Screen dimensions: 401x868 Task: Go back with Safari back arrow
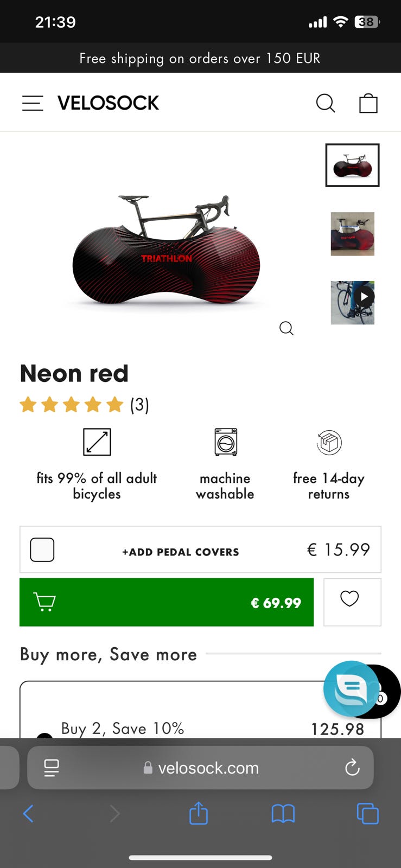(28, 814)
